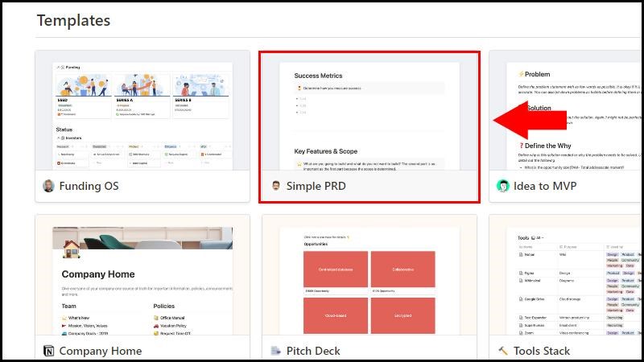The height and width of the screenshot is (362, 644).
Task: Open the Simple PRD template preview
Action: point(369,110)
